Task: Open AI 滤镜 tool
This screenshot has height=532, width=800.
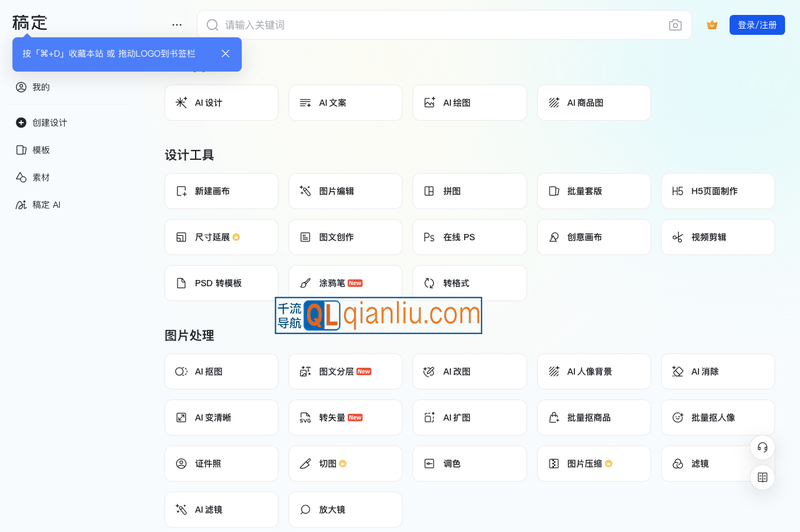Action: 221,510
